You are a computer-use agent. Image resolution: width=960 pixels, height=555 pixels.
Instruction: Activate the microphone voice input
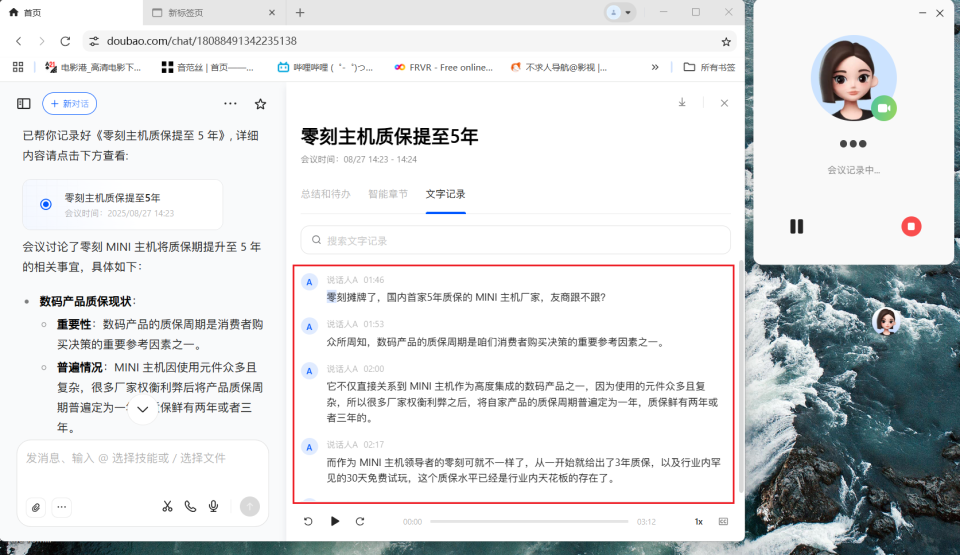pos(214,507)
